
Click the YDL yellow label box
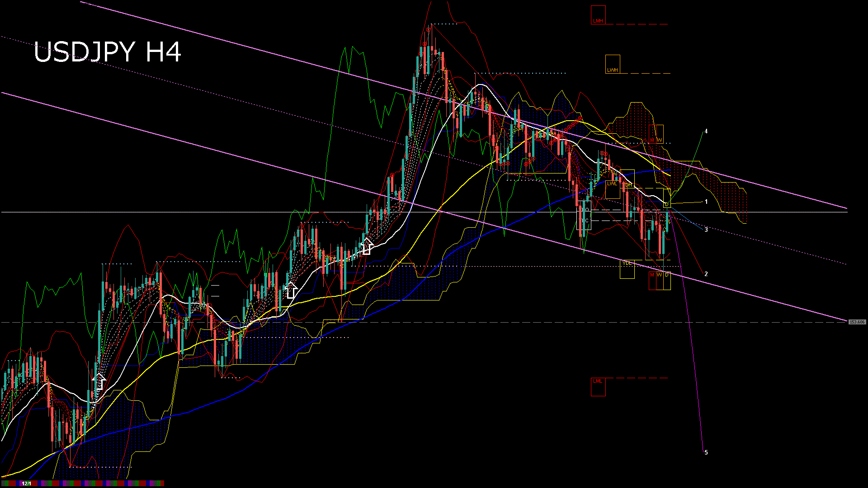pyautogui.click(x=627, y=269)
